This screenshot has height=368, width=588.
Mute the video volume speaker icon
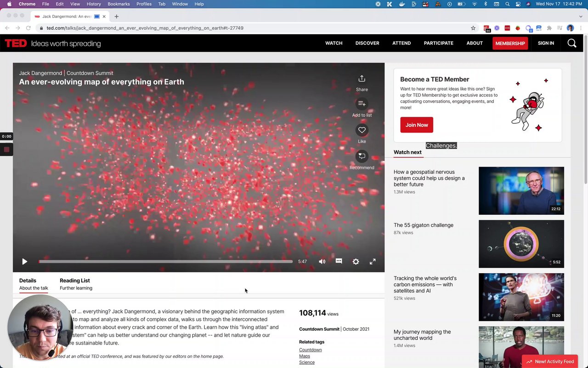click(322, 261)
